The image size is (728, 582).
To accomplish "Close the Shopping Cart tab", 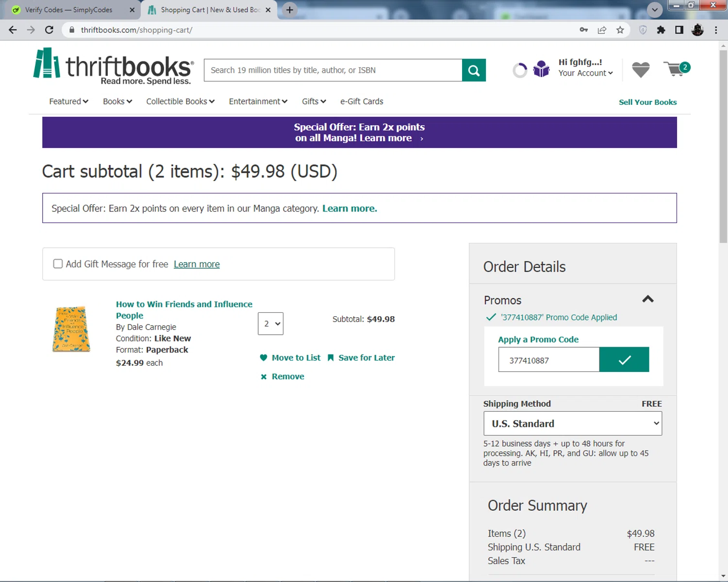I will point(268,10).
